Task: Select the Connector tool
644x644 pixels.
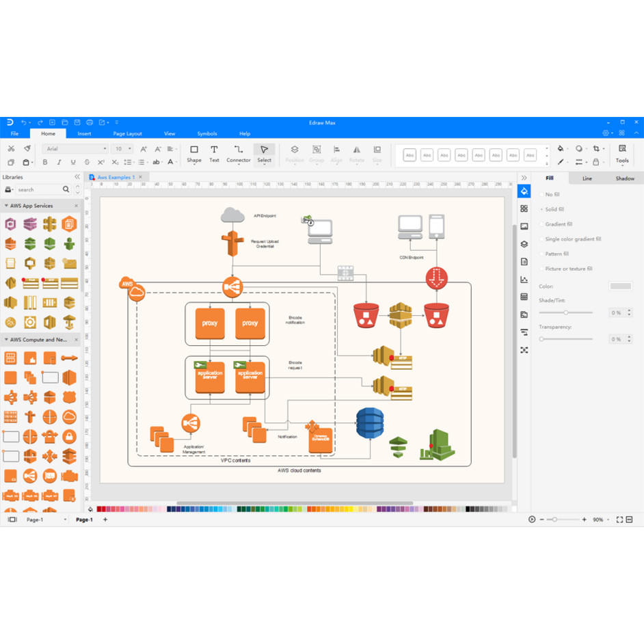Action: tap(238, 154)
